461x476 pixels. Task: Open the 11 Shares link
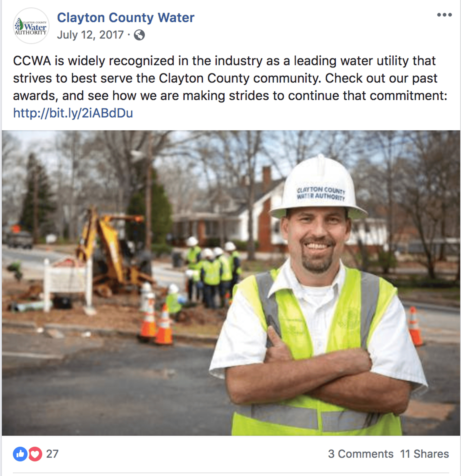[x=424, y=454]
